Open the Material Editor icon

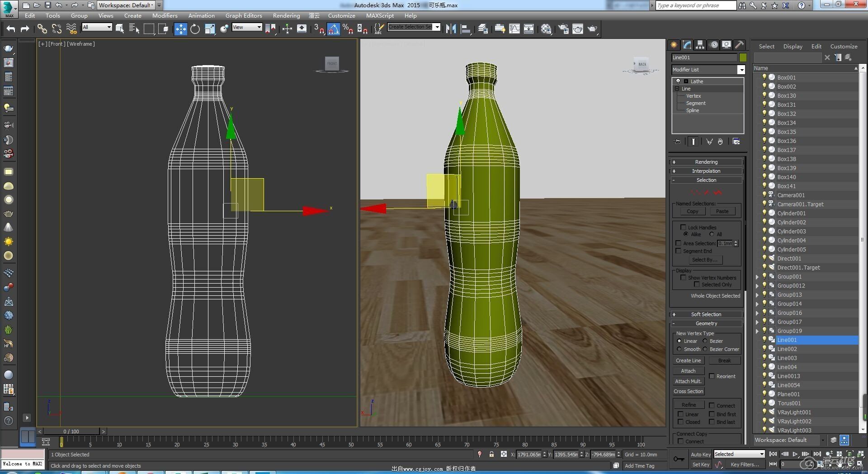pyautogui.click(x=546, y=29)
